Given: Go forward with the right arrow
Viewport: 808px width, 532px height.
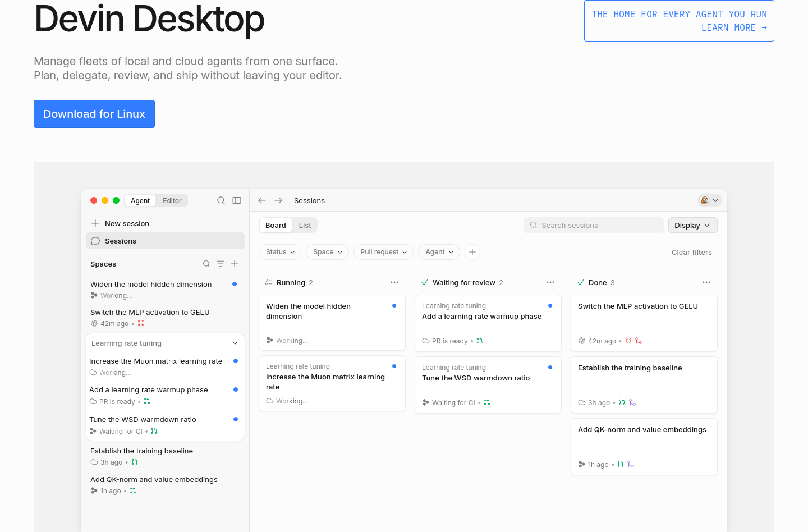Looking at the screenshot, I should coord(278,200).
